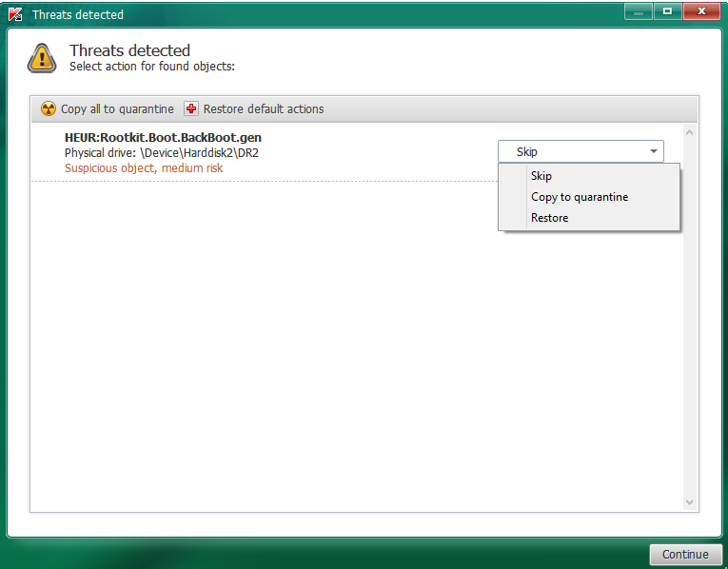Minimize the Threats detected window

pos(639,10)
